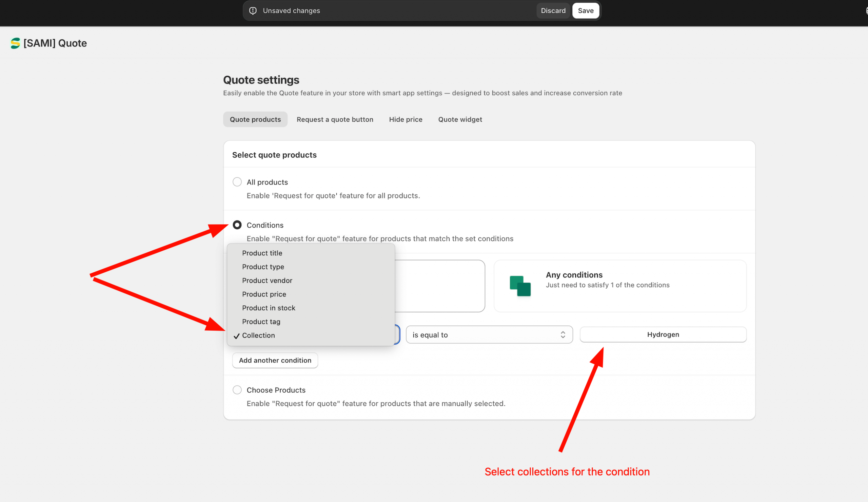Click the Select quote products section title
The height and width of the screenshot is (502, 868).
[274, 155]
